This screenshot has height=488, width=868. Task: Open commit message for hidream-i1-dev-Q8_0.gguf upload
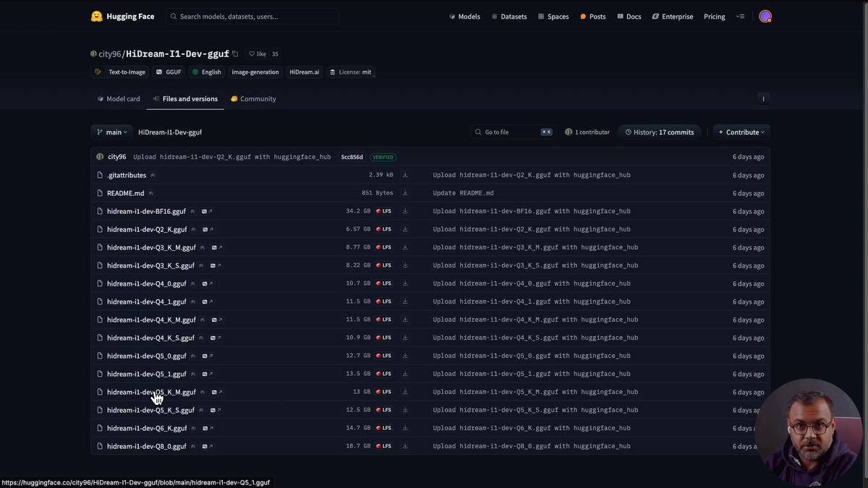532,446
